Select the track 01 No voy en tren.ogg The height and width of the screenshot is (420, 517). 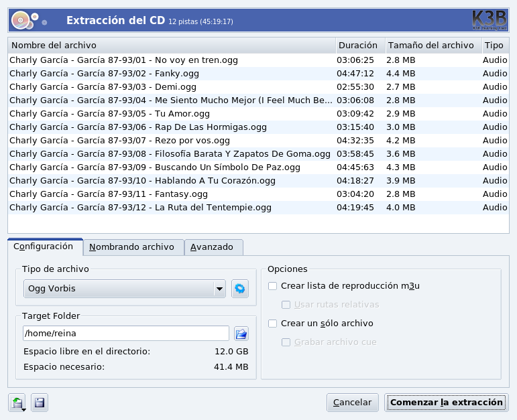123,60
